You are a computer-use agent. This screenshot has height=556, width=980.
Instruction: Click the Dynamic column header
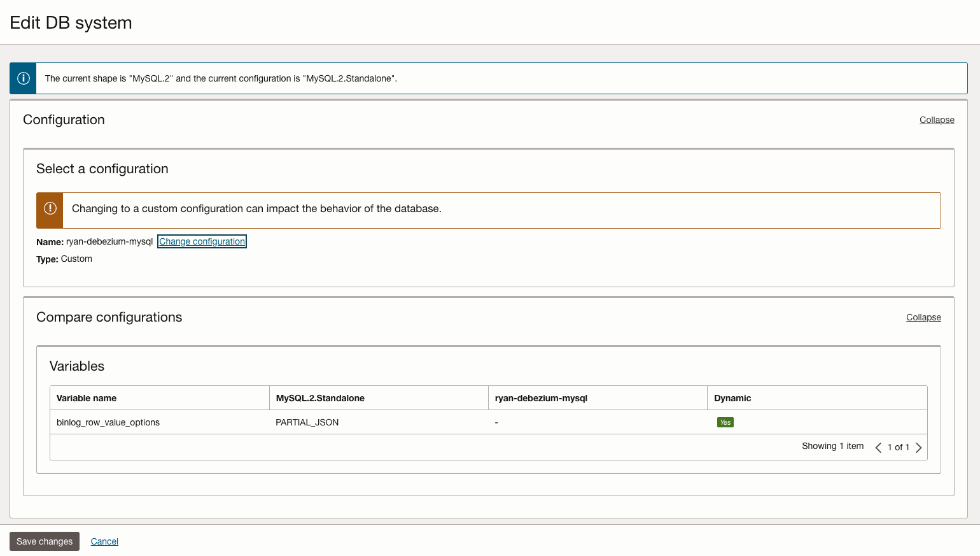[732, 397]
